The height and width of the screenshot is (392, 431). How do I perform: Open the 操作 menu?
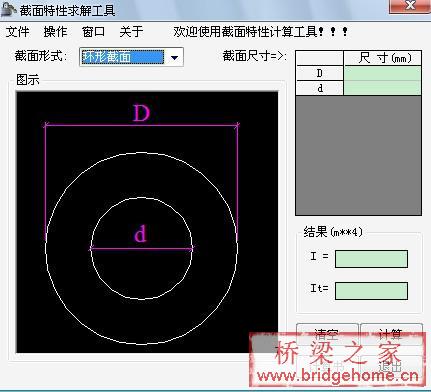click(x=55, y=32)
